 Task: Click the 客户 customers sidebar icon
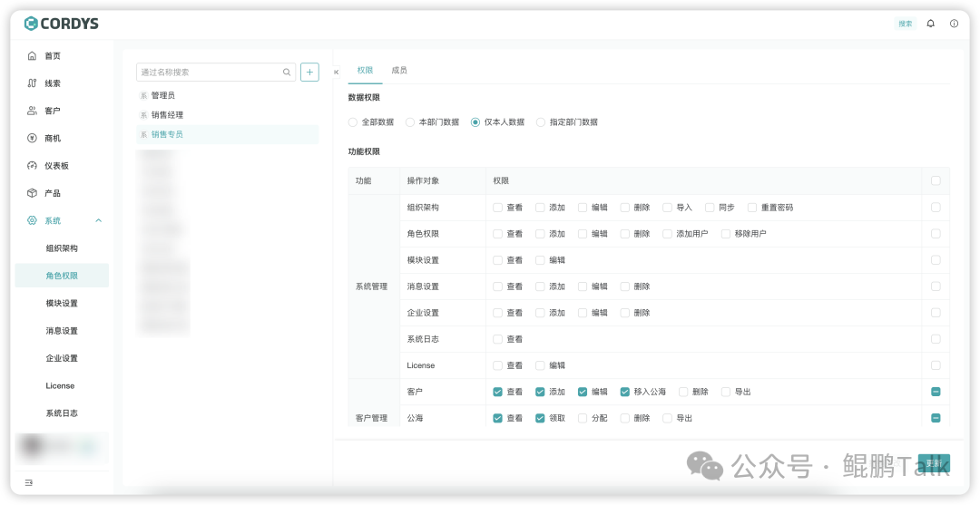32,112
